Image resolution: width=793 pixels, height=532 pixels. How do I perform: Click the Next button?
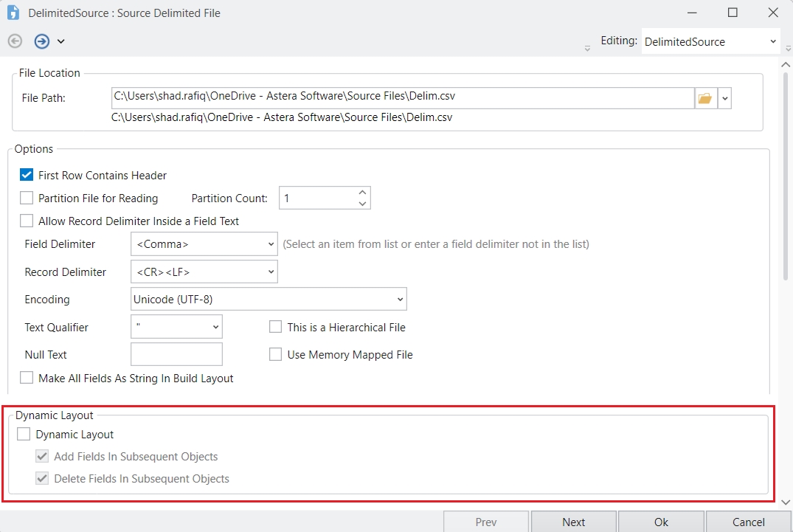[x=573, y=522]
